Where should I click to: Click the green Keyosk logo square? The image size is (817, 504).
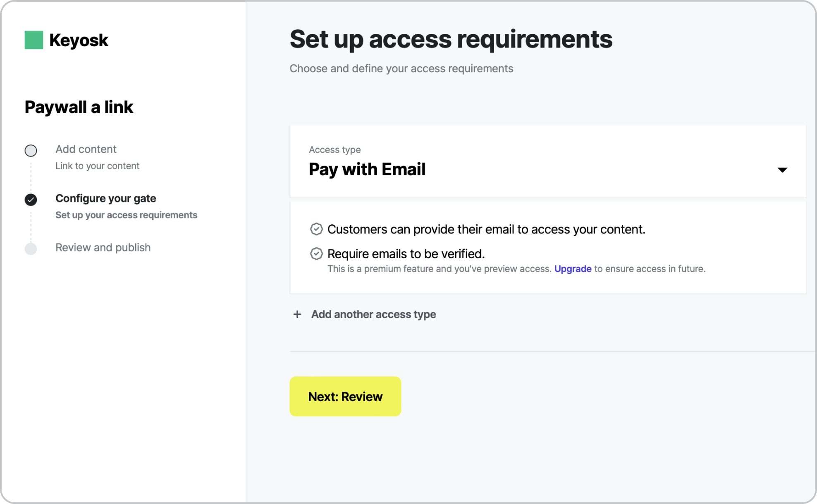pos(34,40)
